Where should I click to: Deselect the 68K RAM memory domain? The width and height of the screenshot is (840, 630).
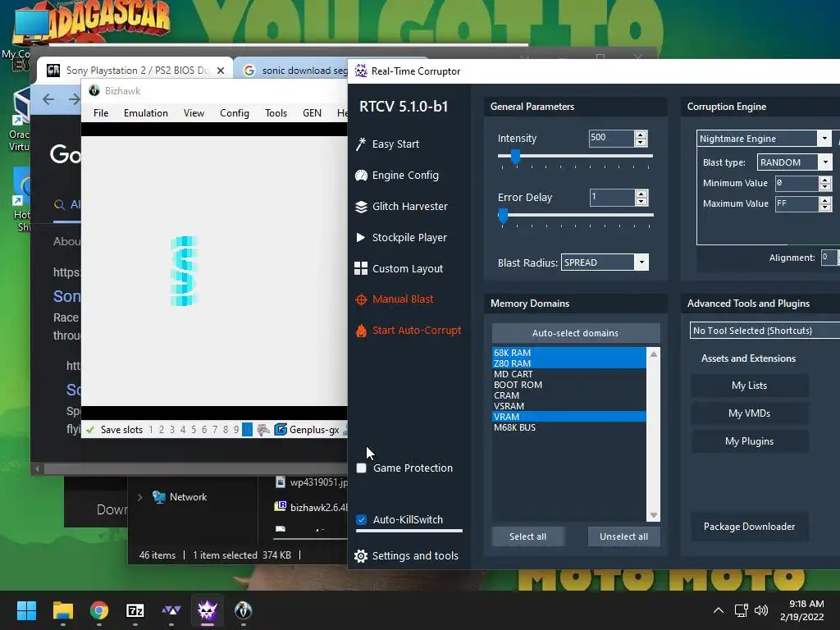569,353
